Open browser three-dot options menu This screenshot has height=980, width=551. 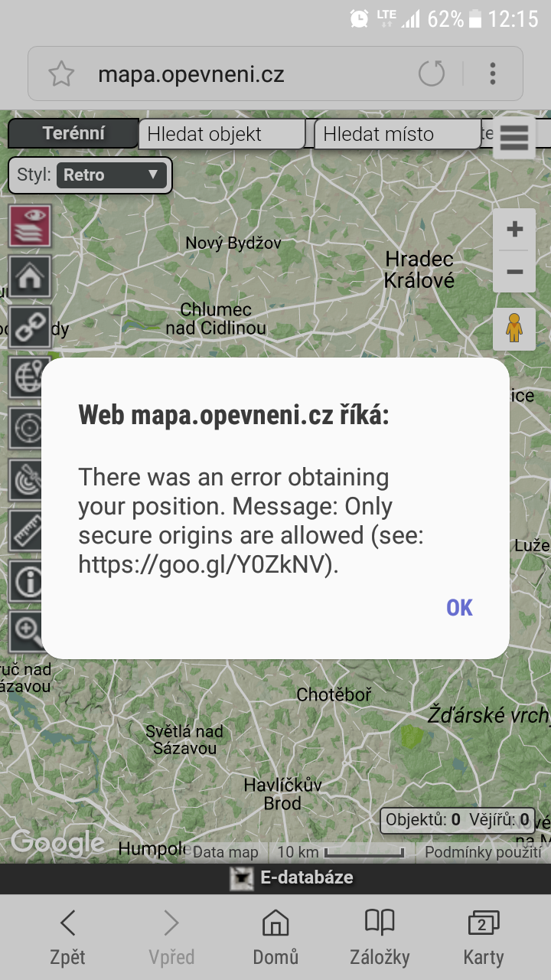coord(493,74)
